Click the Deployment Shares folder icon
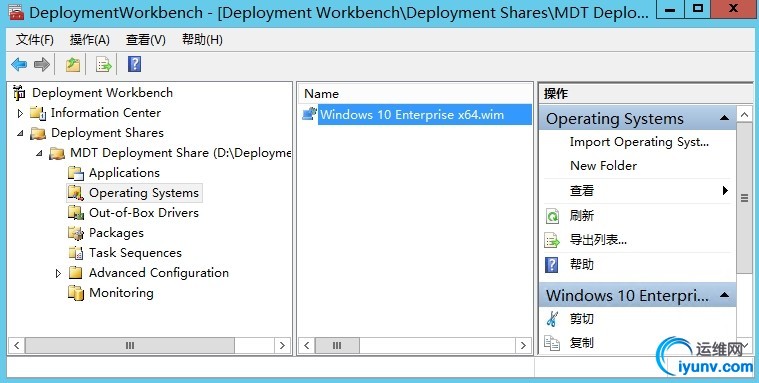The width and height of the screenshot is (759, 383). [38, 133]
